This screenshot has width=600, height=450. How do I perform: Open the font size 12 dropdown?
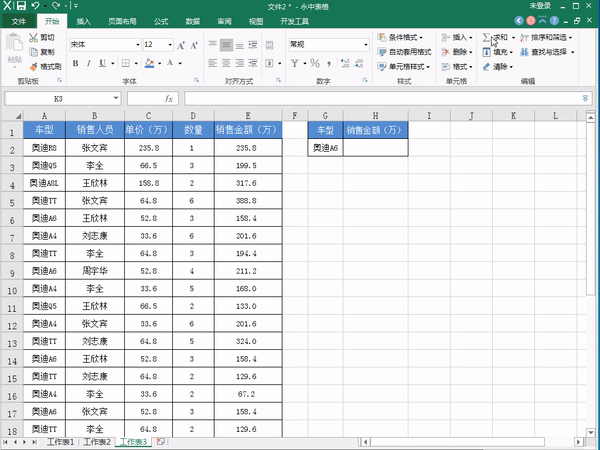[170, 45]
